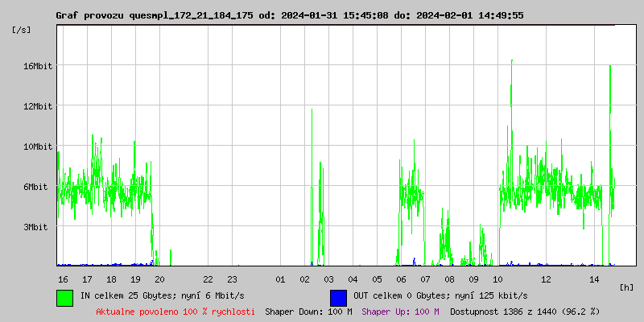Click the blue OUT legend color swatch
The image size is (644, 322).
point(338,297)
